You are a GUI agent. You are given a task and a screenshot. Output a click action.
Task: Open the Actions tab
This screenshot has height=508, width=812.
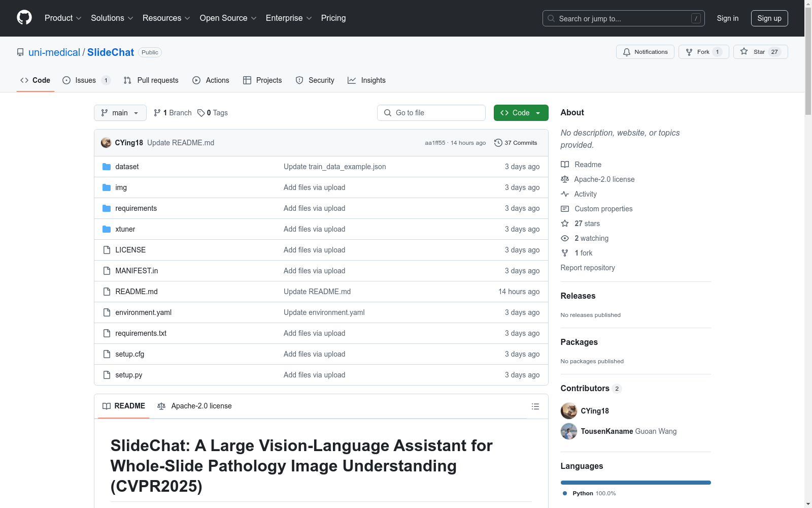(211, 80)
